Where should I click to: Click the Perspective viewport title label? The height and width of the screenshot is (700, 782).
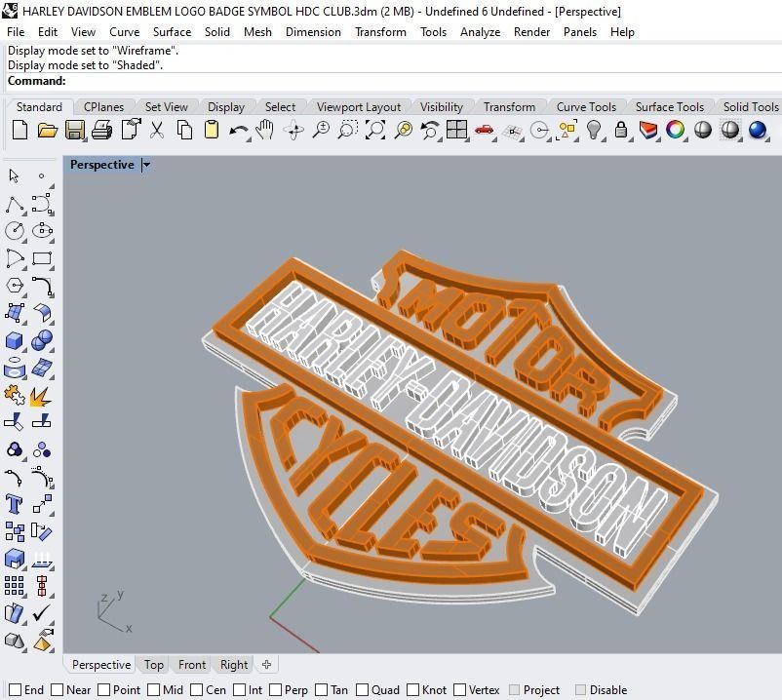coord(101,165)
